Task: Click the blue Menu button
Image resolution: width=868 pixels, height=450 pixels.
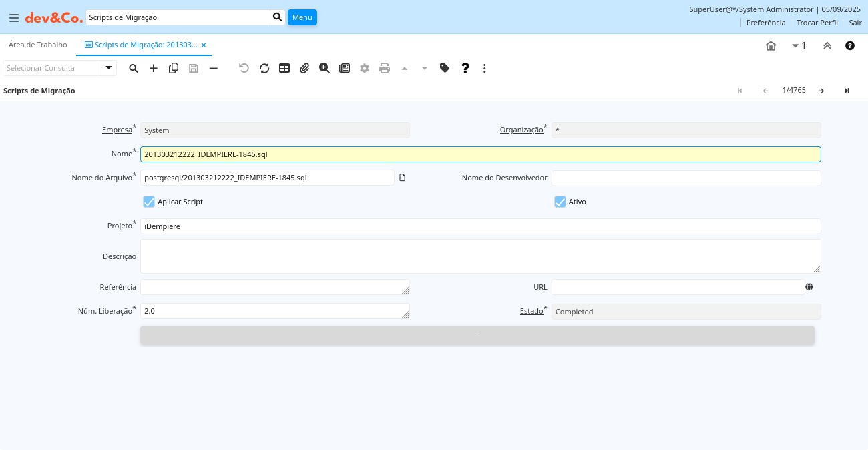Action: 302,17
